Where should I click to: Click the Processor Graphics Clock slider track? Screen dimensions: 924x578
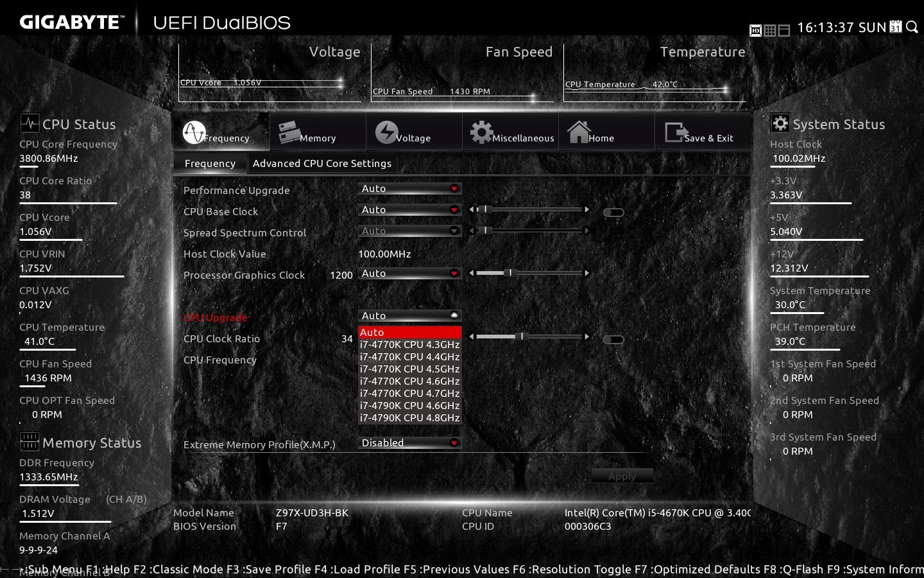[x=529, y=273]
